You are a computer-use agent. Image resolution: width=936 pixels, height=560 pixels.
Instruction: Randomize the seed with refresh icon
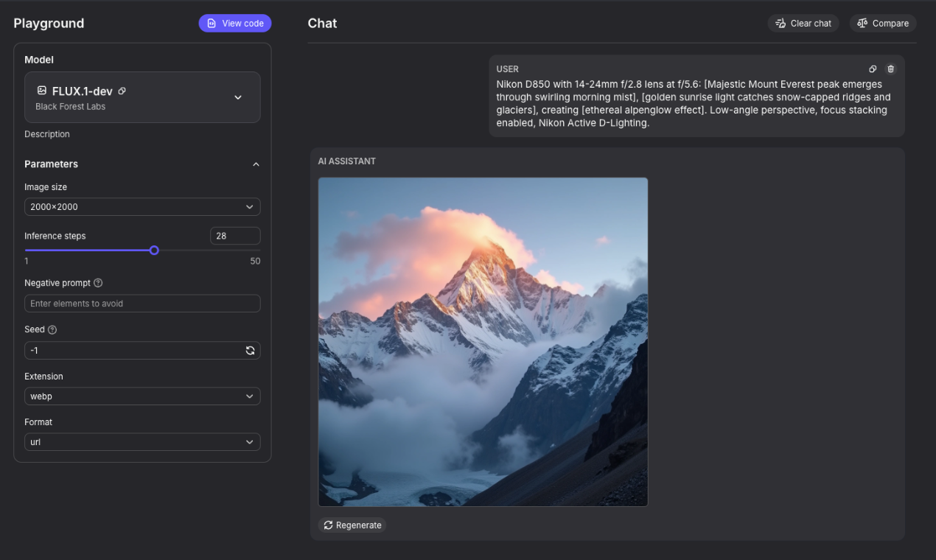250,351
